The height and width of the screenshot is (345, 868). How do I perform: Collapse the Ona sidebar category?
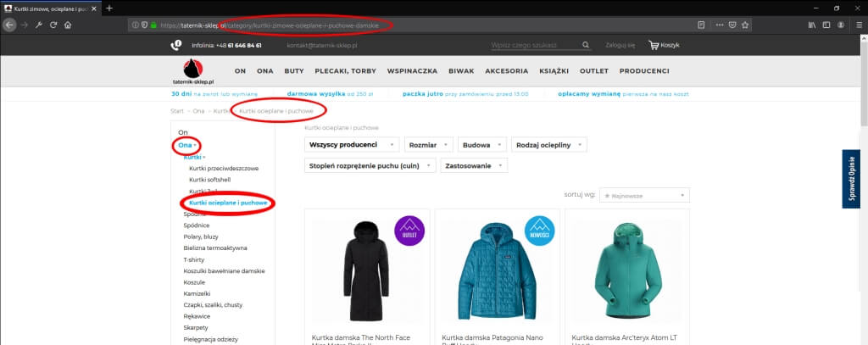point(187,145)
